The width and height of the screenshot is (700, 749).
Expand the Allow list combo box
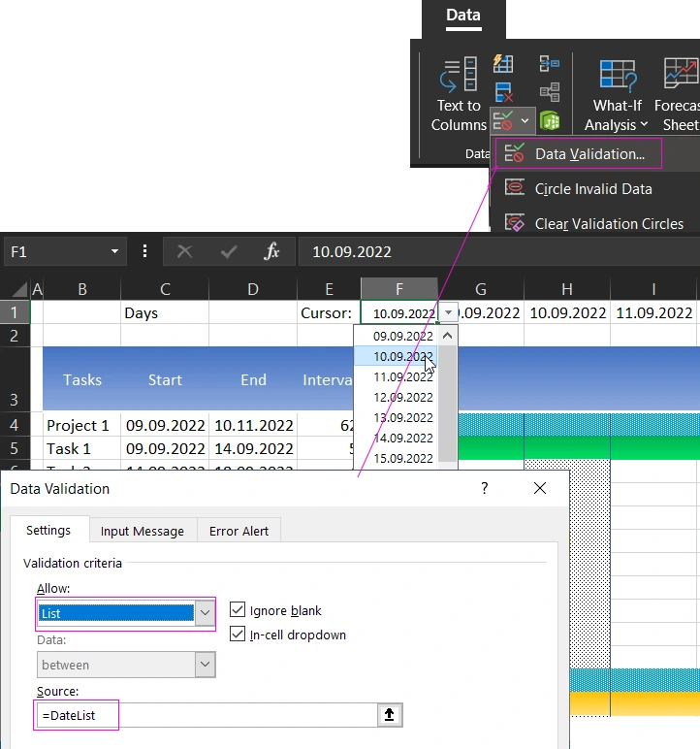pos(205,613)
